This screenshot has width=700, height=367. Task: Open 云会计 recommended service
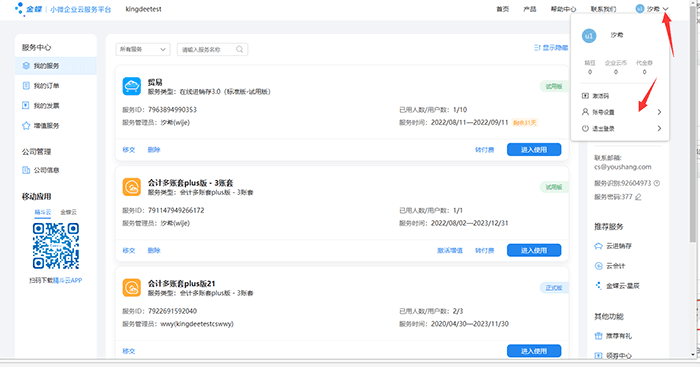tap(609, 266)
